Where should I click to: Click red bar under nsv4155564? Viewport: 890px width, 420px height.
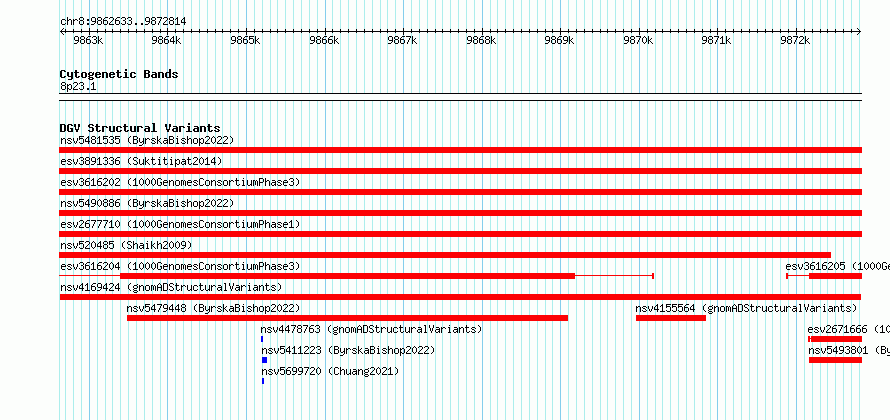click(x=671, y=318)
